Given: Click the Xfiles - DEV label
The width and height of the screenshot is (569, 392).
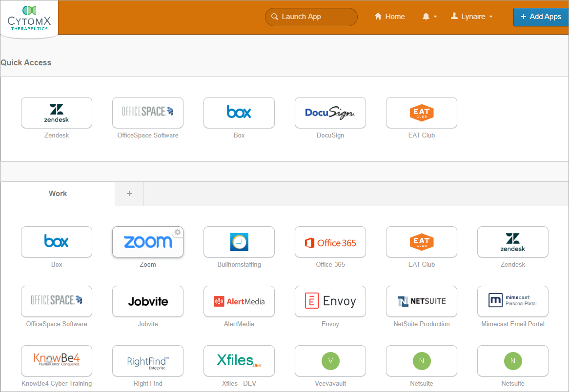Looking at the screenshot, I should coord(239,383).
